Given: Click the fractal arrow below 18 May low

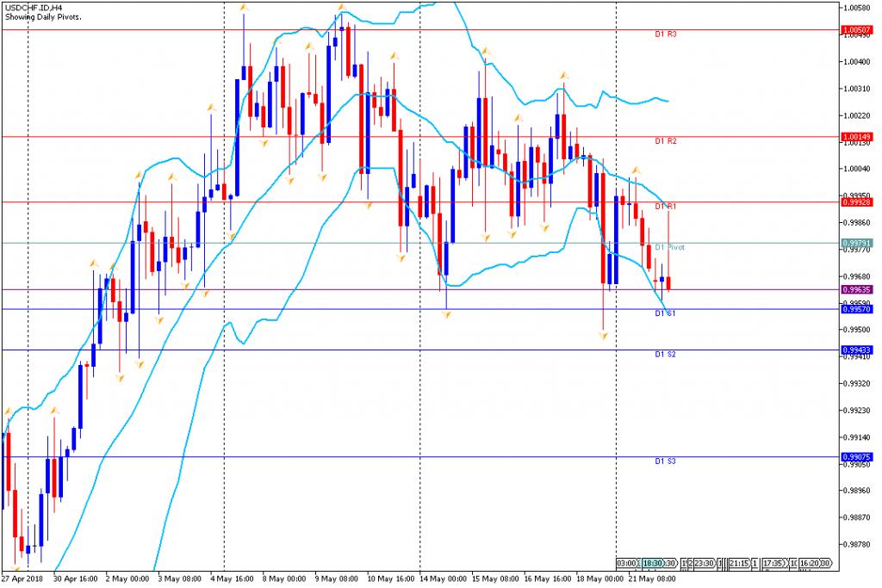Looking at the screenshot, I should tap(603, 336).
